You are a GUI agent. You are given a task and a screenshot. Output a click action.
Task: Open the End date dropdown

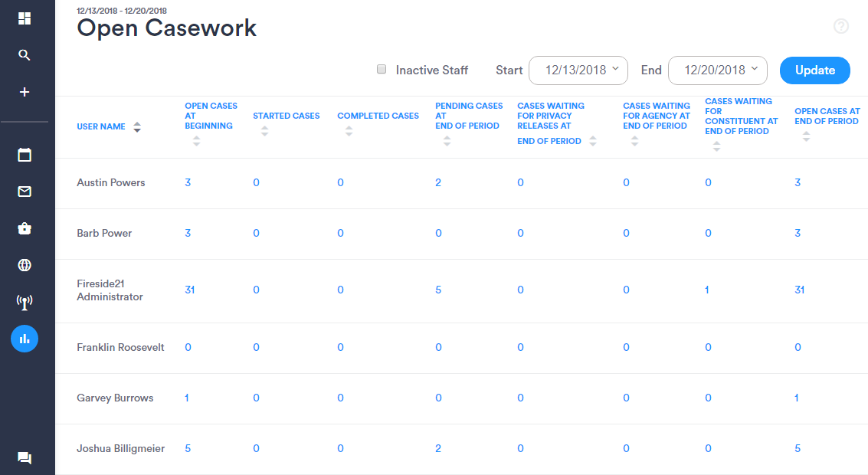tap(717, 70)
